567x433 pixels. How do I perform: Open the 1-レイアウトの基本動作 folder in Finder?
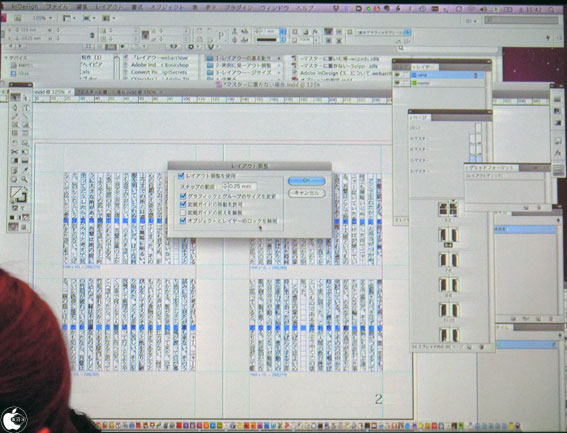[242, 58]
